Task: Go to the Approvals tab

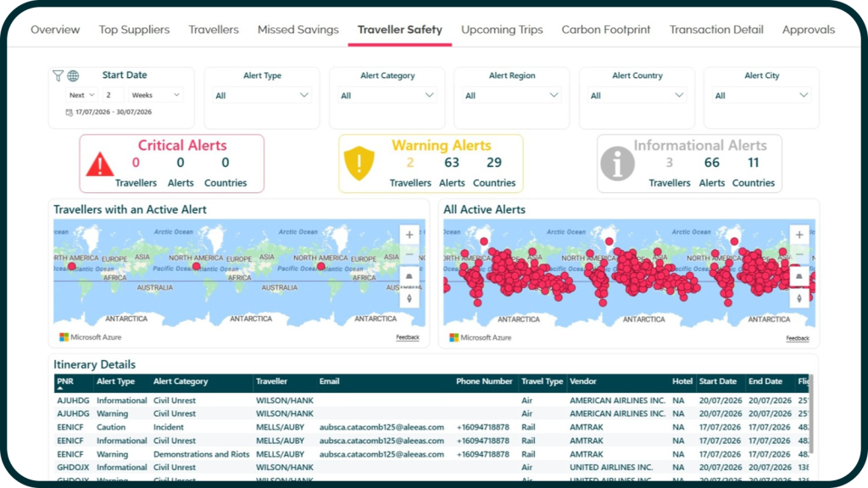Action: [x=808, y=30]
